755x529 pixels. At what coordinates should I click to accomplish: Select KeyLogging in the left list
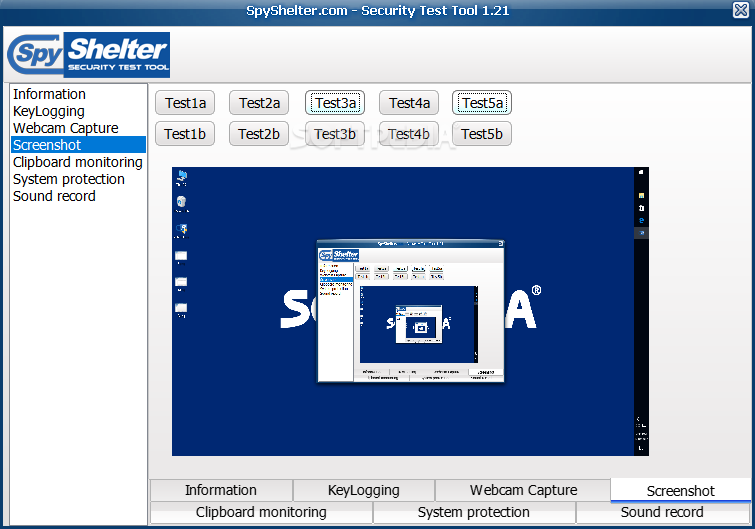(x=78, y=111)
